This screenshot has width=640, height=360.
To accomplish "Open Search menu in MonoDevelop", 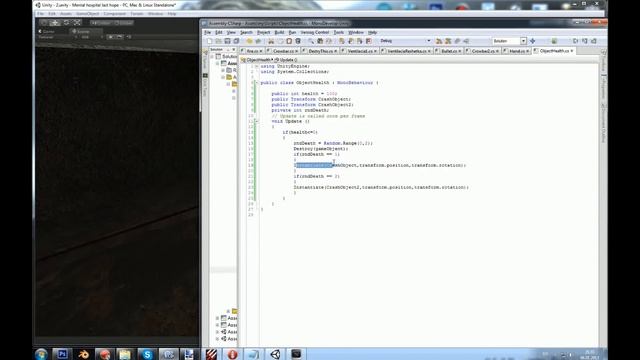I will click(246, 32).
